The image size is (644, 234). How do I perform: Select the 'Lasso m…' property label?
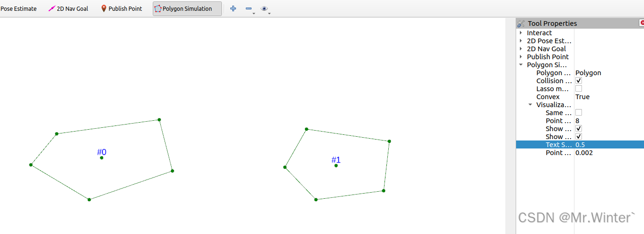pyautogui.click(x=553, y=89)
